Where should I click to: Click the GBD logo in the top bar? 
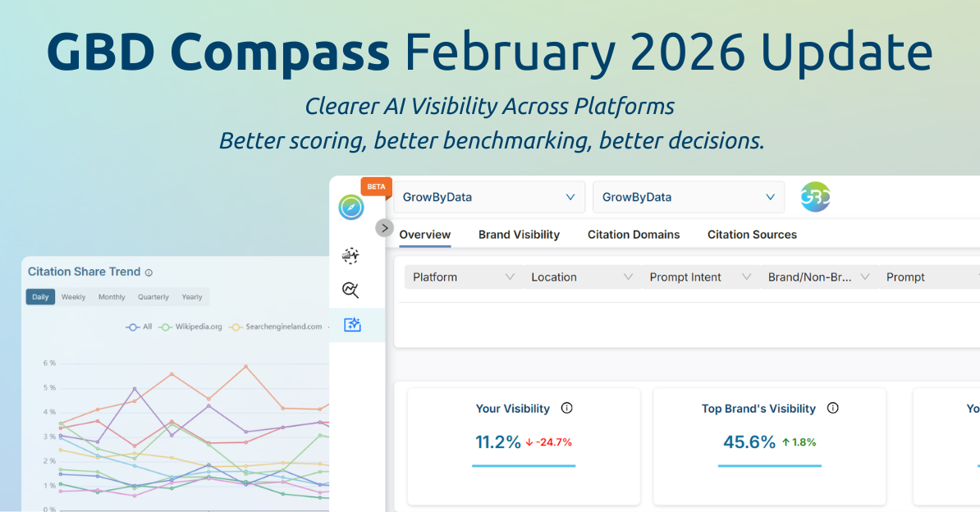click(x=815, y=197)
